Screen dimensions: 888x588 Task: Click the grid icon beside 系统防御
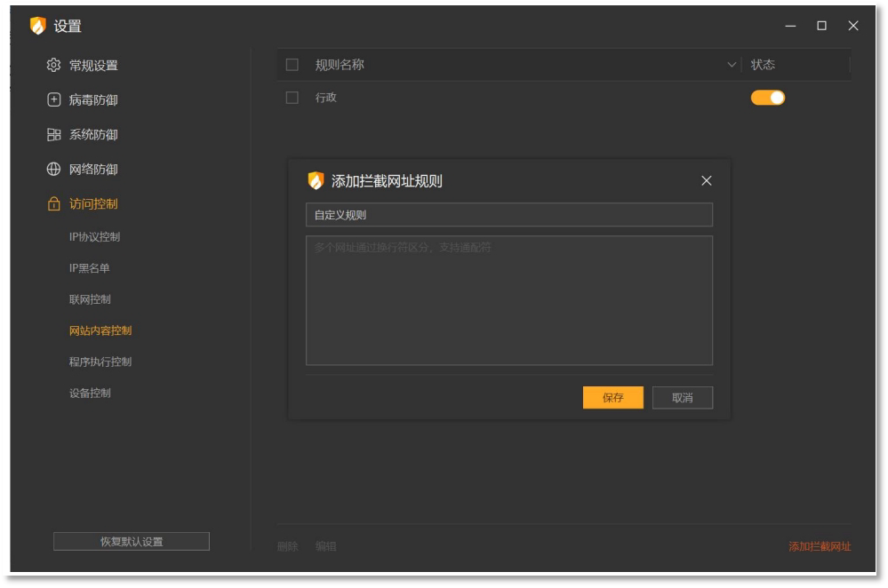tap(53, 135)
